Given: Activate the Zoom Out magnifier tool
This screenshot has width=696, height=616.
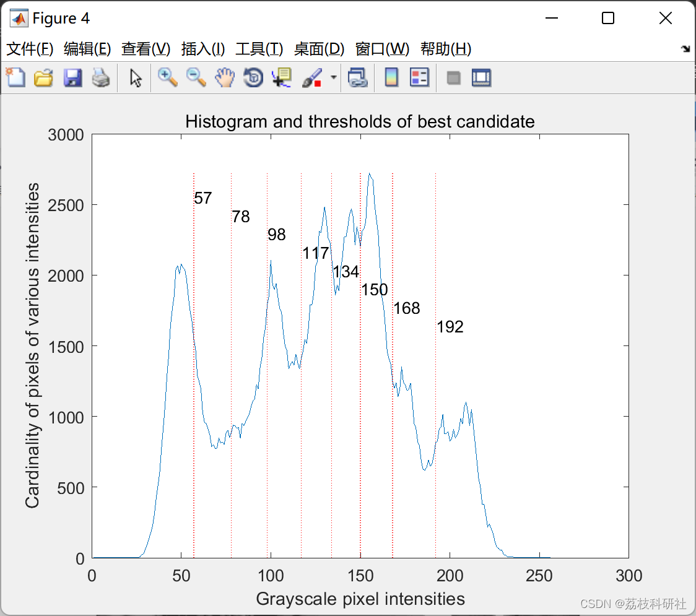Looking at the screenshot, I should (196, 77).
